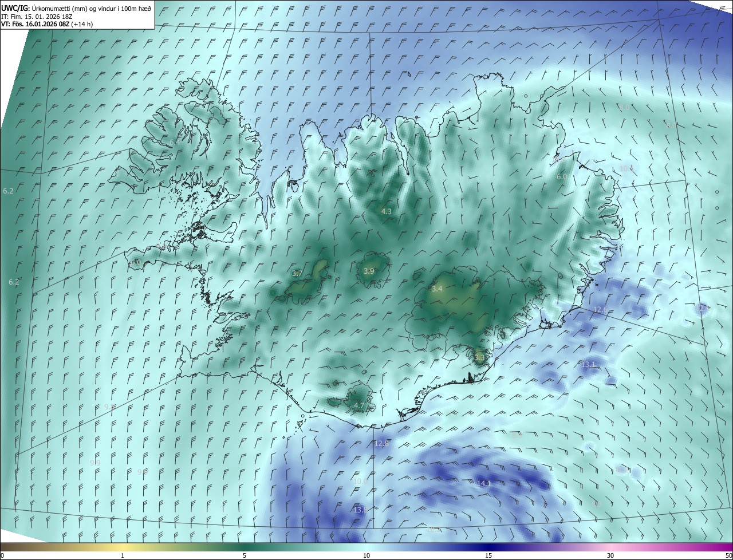Click the title 'Úrkomumætti (mm) og vindur í 100m hæð'
Image resolution: width=733 pixels, height=560 pixels.
tap(91, 7)
